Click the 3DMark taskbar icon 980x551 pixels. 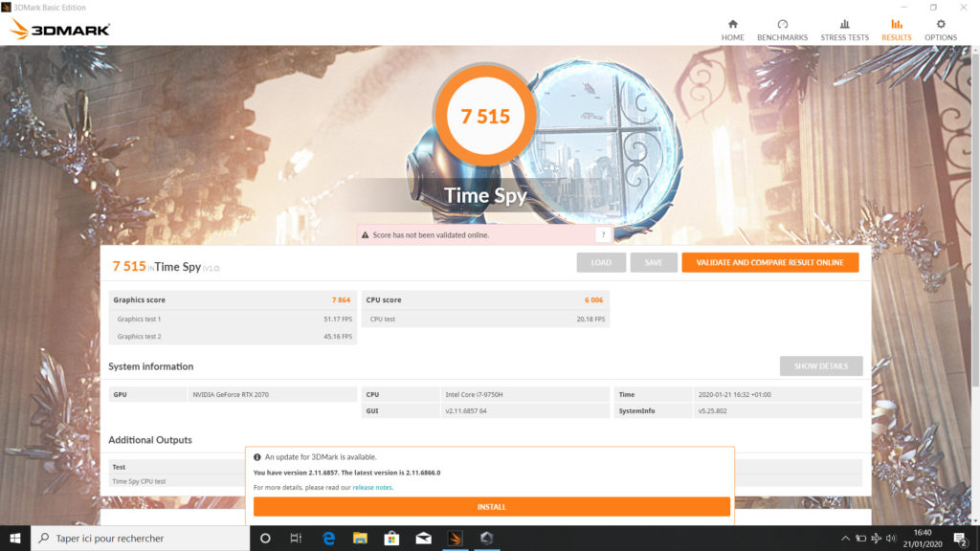tap(455, 538)
